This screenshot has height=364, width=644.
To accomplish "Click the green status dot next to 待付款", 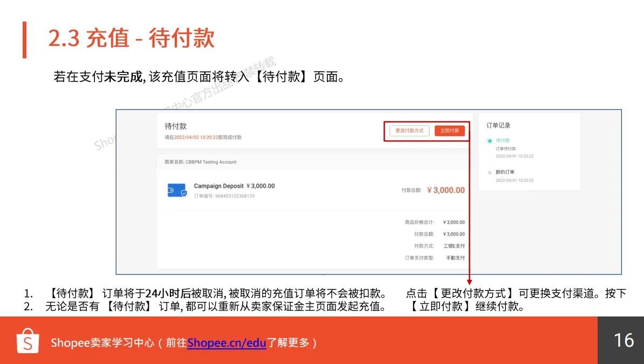I will [x=490, y=140].
